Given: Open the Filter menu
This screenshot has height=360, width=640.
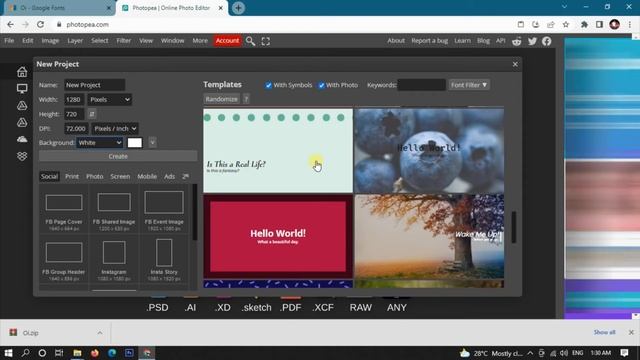Looking at the screenshot, I should [x=124, y=41].
